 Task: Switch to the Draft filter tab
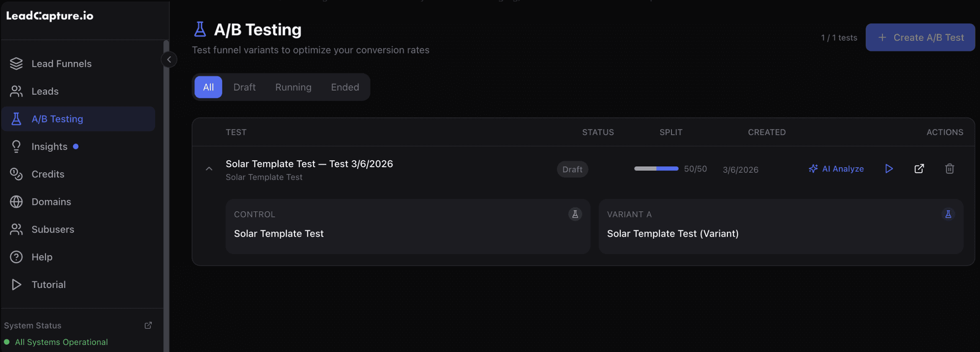(x=244, y=87)
